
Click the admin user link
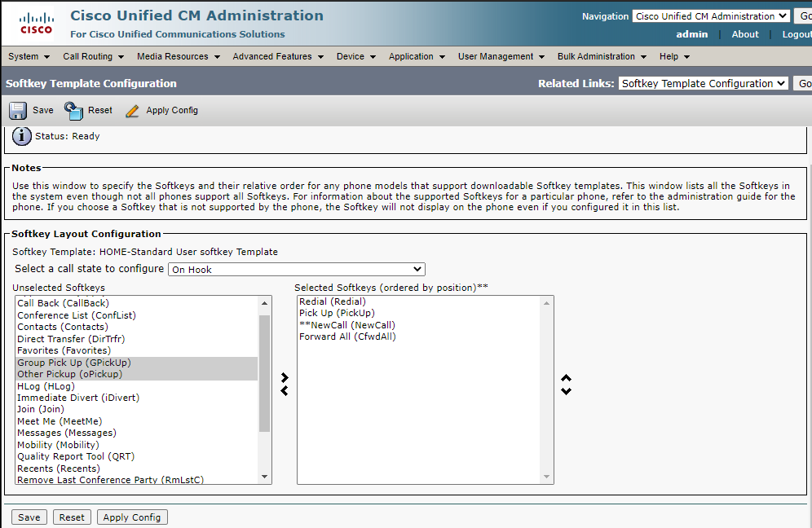tap(692, 34)
